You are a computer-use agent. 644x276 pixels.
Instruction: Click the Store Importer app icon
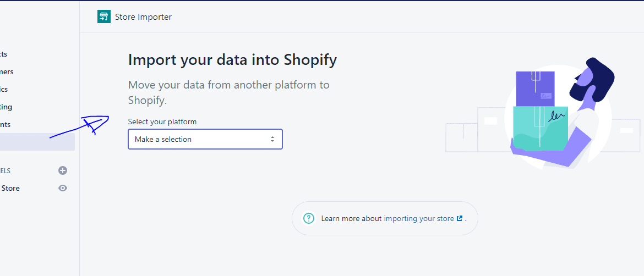pos(104,17)
